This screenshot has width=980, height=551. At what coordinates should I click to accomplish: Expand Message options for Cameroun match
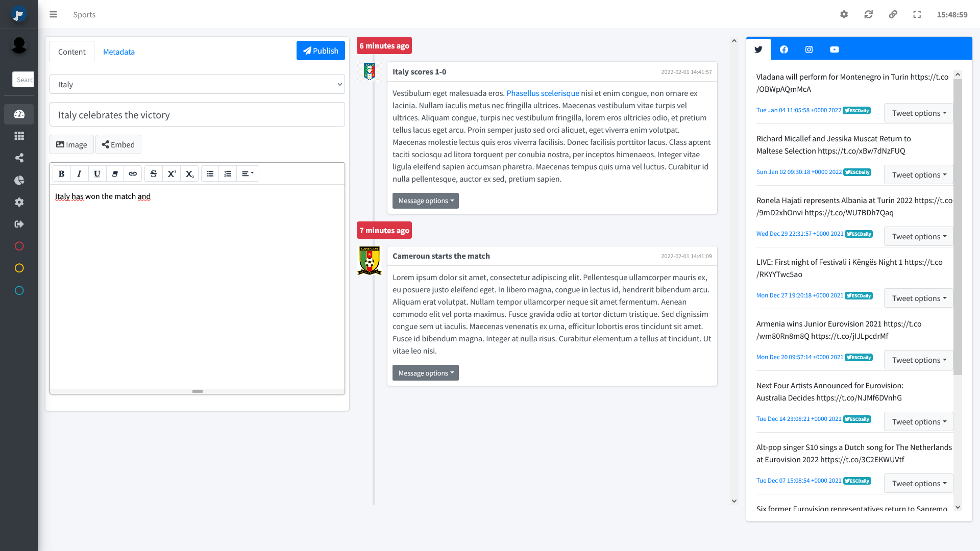point(425,372)
